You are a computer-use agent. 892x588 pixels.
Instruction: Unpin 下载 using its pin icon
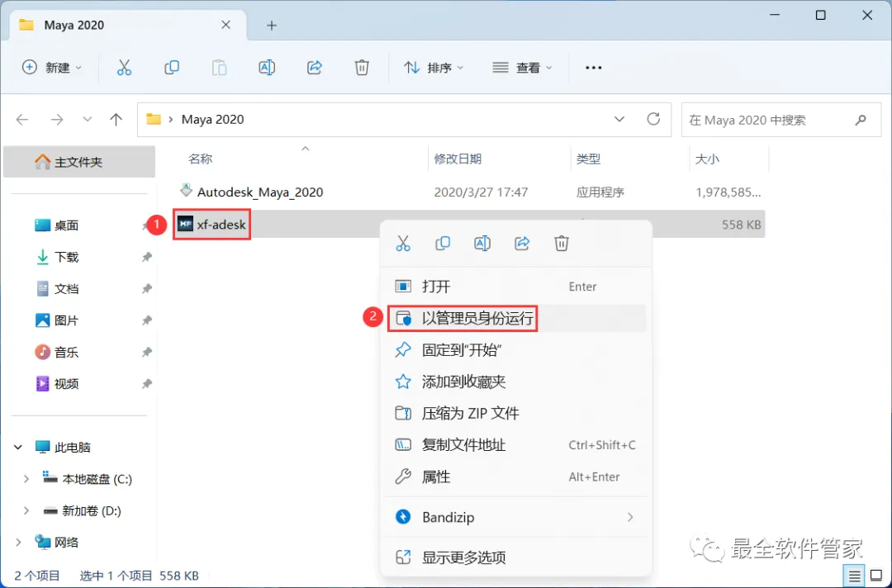[147, 258]
